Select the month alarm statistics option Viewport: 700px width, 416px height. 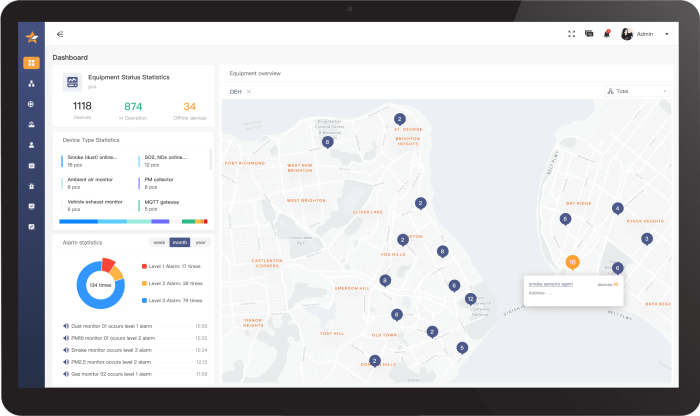pos(179,242)
